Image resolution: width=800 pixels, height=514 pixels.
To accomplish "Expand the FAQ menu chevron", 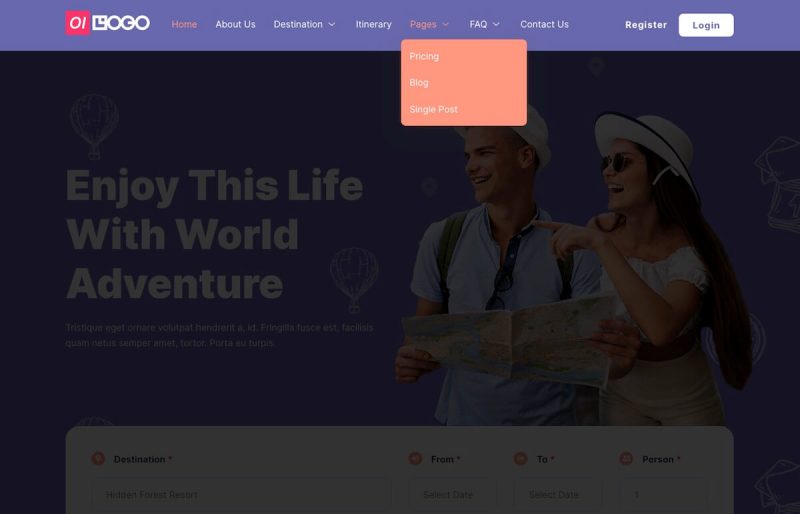I will tap(496, 25).
